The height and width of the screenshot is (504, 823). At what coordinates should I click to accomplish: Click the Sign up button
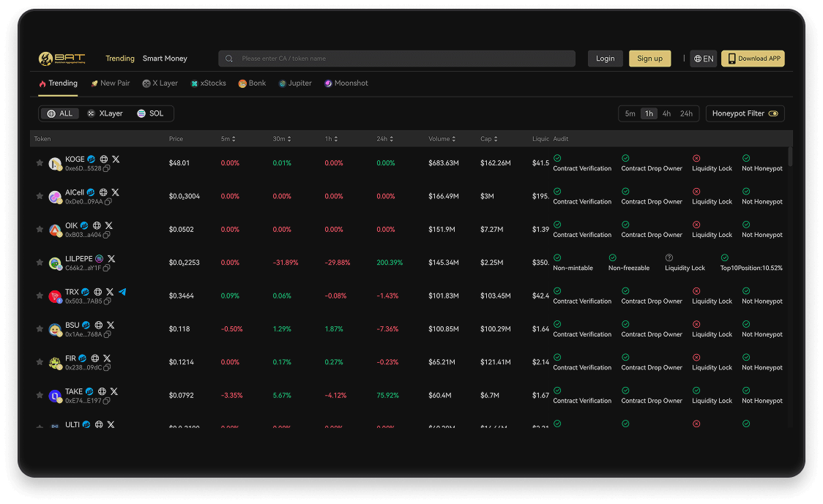649,59
